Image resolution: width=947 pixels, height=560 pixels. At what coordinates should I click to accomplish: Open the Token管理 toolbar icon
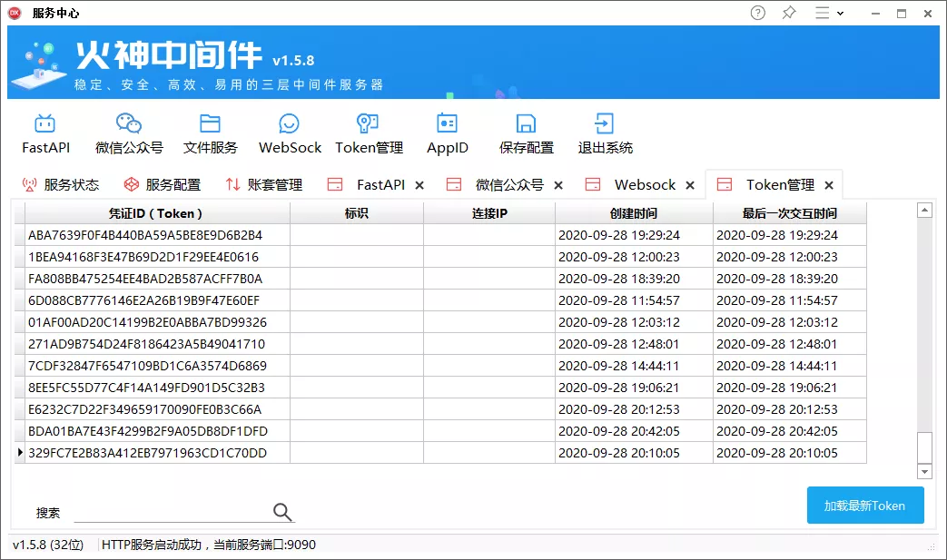tap(369, 133)
